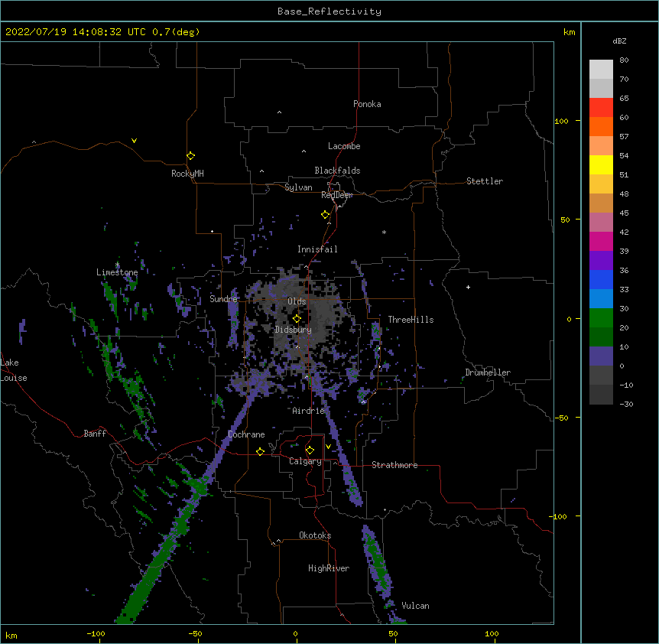Image resolution: width=659 pixels, height=644 pixels.
Task: Click the ThreeHills city label
Action: click(411, 320)
